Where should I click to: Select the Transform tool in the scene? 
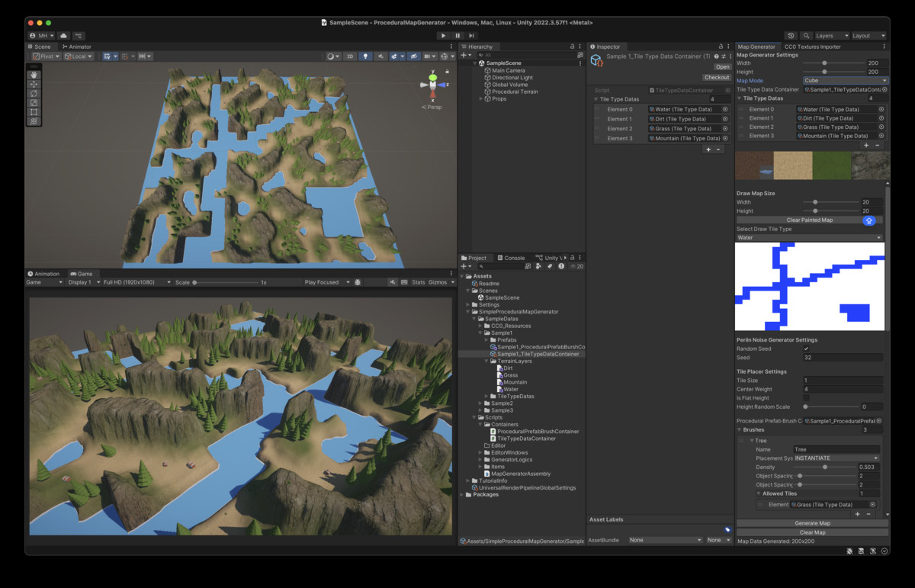point(34,121)
